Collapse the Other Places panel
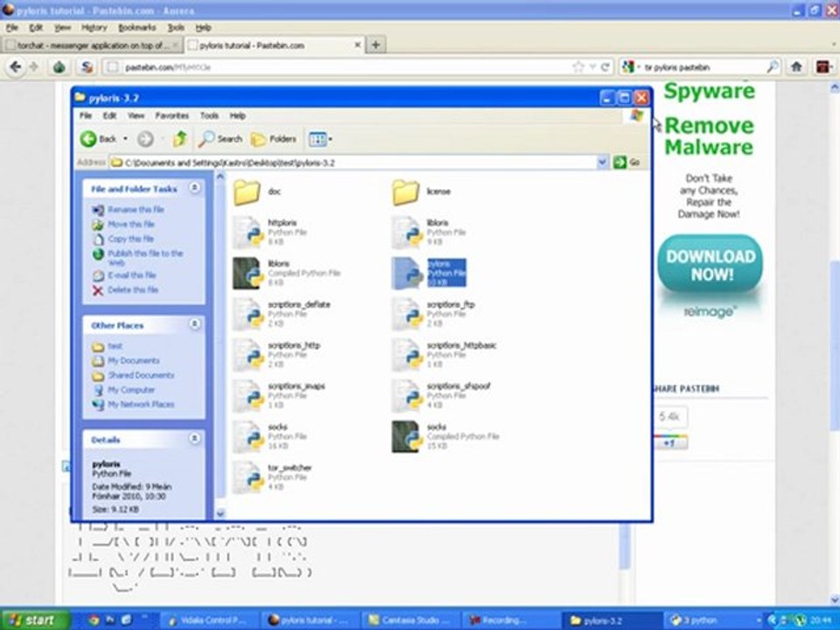 coord(195,325)
